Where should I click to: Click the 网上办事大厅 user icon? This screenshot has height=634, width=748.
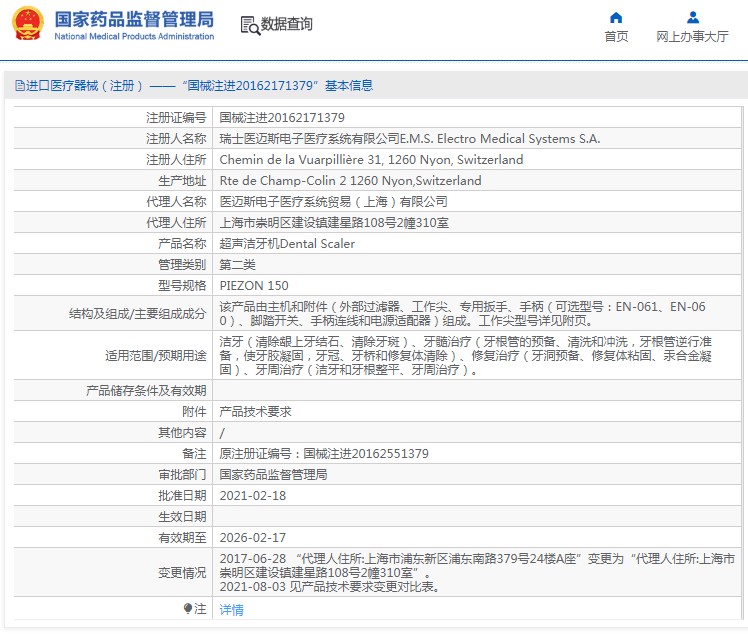coord(693,18)
